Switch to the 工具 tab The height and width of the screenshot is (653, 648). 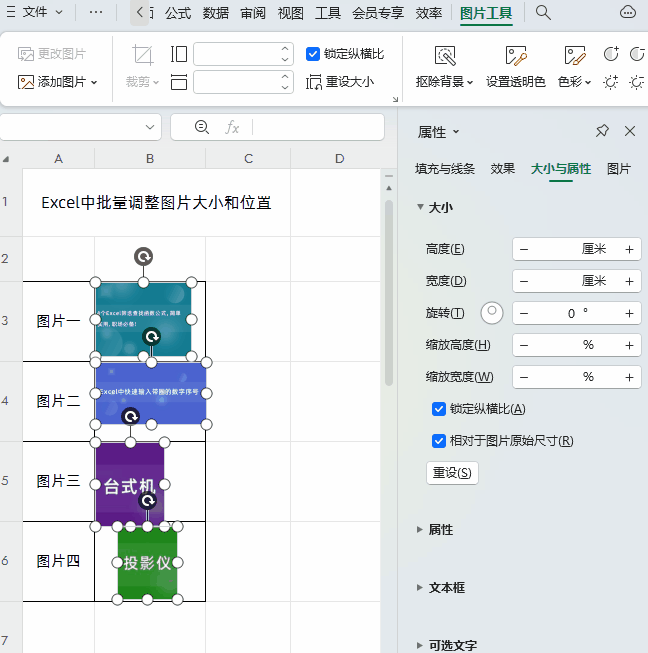pos(328,13)
